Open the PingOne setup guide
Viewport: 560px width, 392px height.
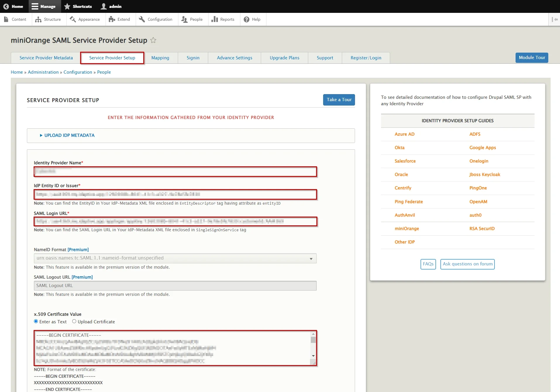click(478, 188)
